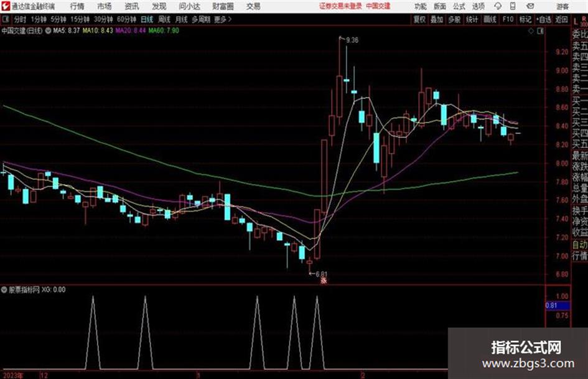Click the 画线 drawing toolbar button

490,19
